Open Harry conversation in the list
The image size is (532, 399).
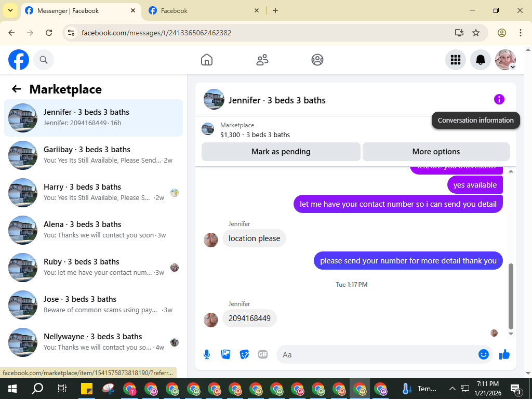coord(94,192)
